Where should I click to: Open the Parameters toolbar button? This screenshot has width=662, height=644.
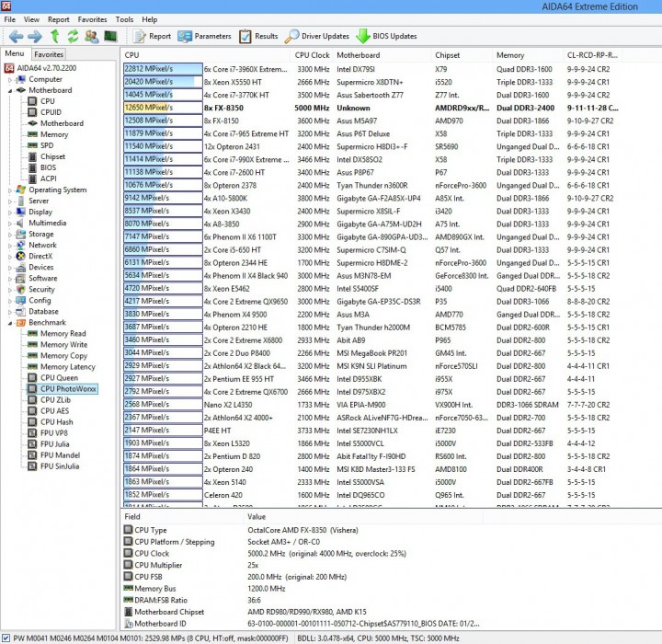pyautogui.click(x=204, y=37)
